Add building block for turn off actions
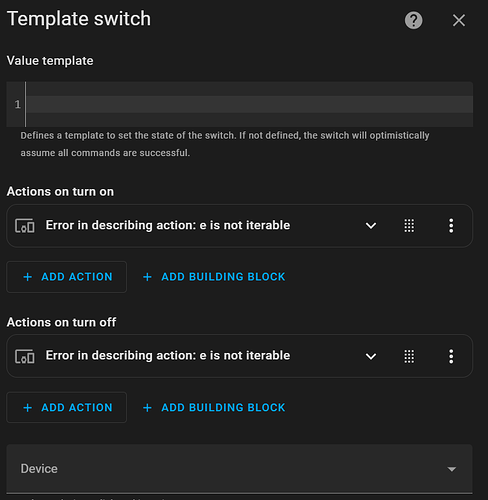 (x=214, y=407)
